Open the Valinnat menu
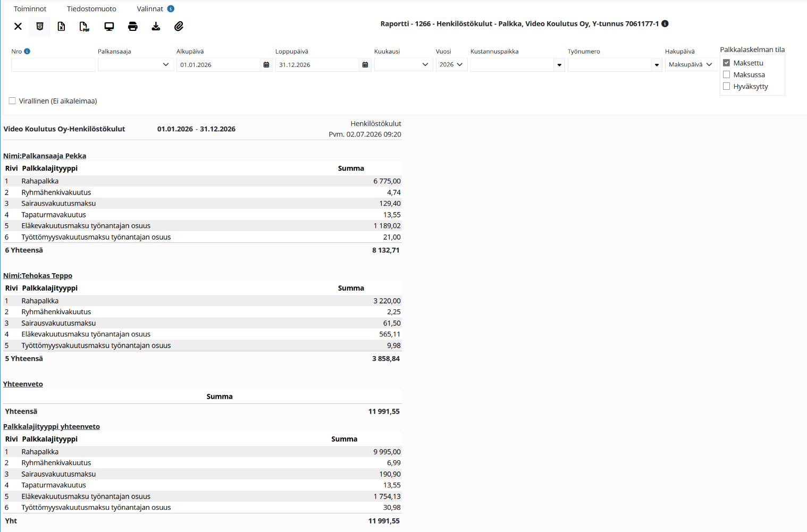 tap(150, 9)
